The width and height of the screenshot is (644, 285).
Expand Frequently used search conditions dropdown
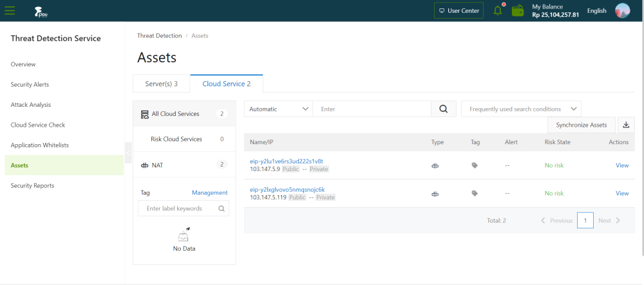tap(521, 109)
